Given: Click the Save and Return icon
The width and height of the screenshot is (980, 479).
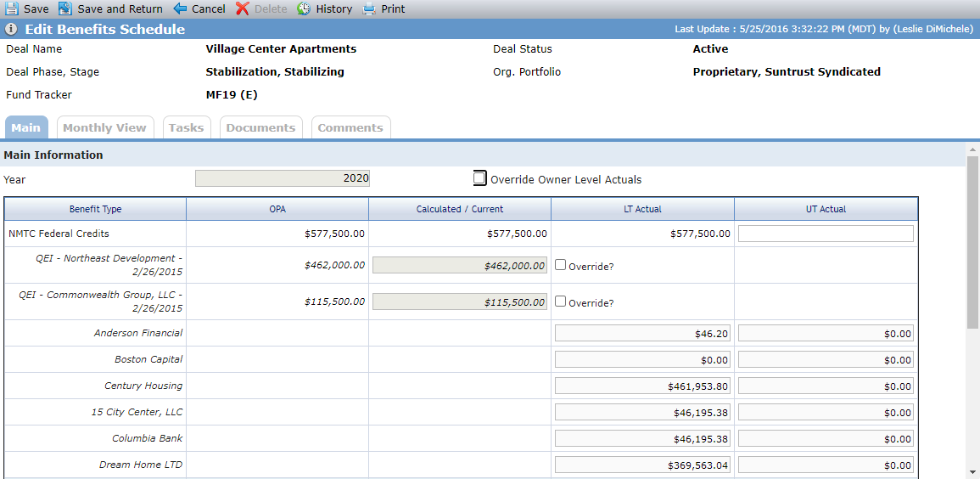Looking at the screenshot, I should point(65,8).
